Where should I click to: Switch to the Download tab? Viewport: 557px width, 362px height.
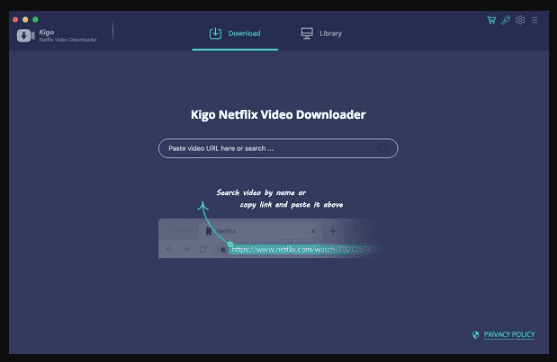[235, 33]
